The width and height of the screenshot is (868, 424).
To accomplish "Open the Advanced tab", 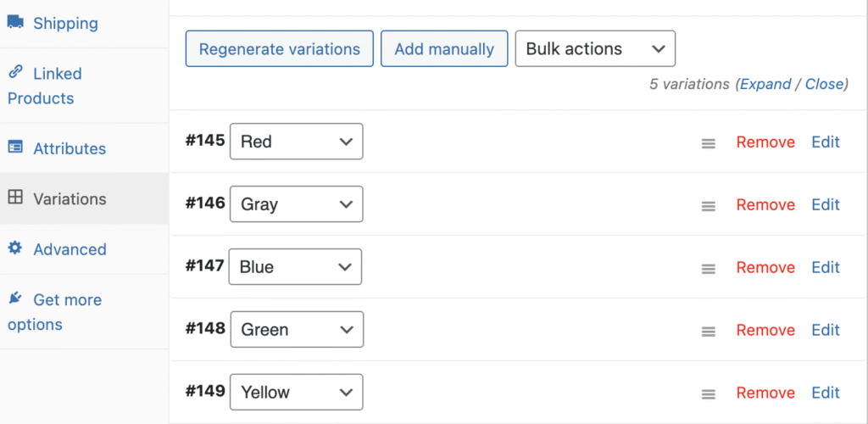I will coord(70,249).
